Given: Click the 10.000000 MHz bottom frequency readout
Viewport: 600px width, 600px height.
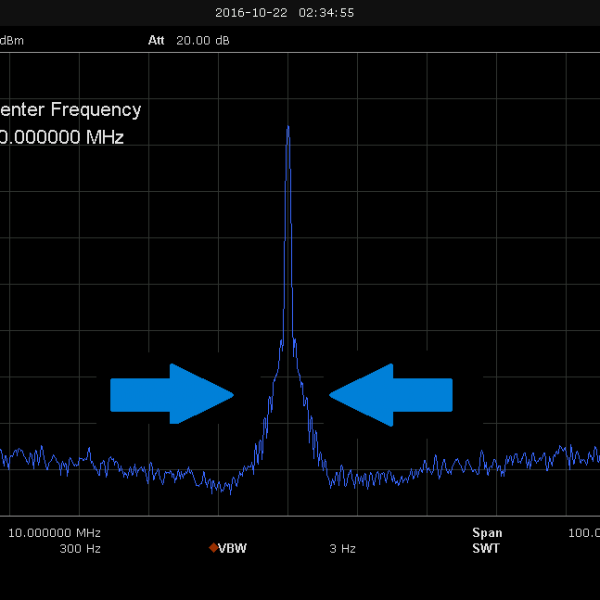Looking at the screenshot, I should pyautogui.click(x=55, y=533).
